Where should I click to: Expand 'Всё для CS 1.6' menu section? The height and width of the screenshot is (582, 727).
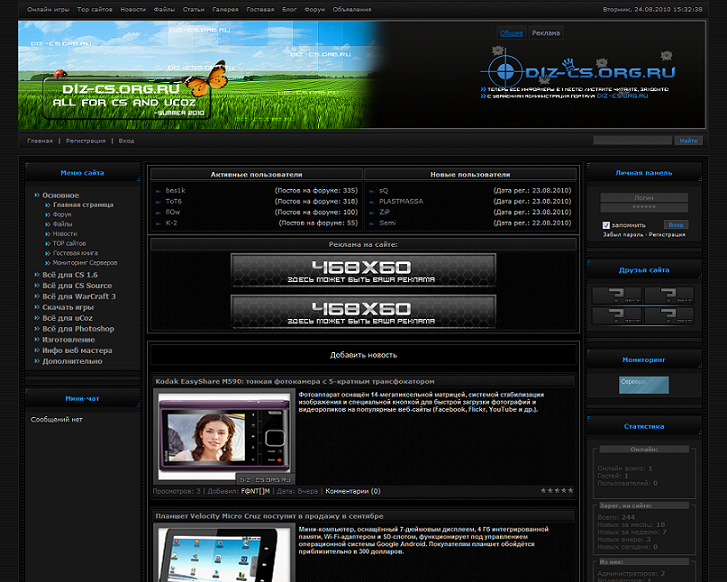point(70,275)
